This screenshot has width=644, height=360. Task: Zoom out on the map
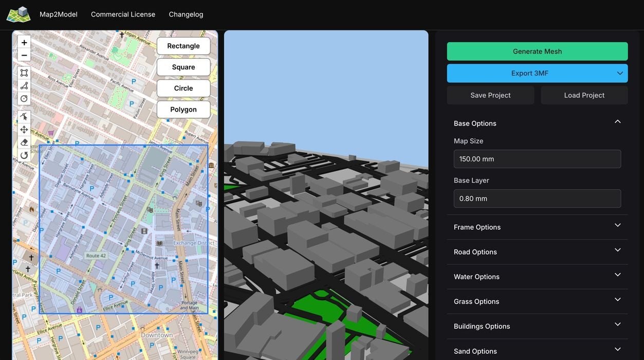pyautogui.click(x=24, y=55)
